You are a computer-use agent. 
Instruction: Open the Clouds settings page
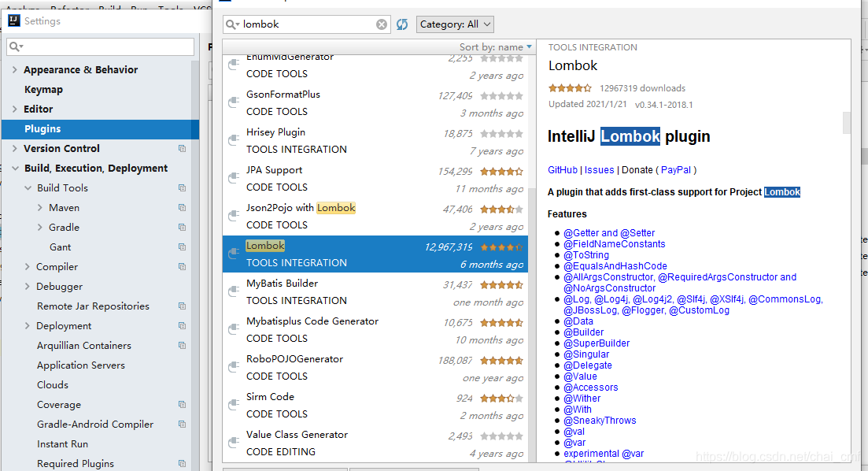(x=53, y=384)
